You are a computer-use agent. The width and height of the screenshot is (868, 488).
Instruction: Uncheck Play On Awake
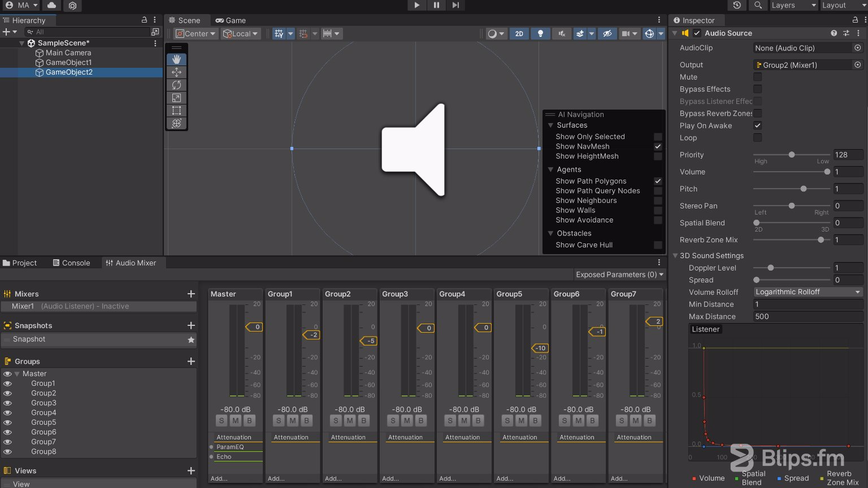click(x=757, y=125)
